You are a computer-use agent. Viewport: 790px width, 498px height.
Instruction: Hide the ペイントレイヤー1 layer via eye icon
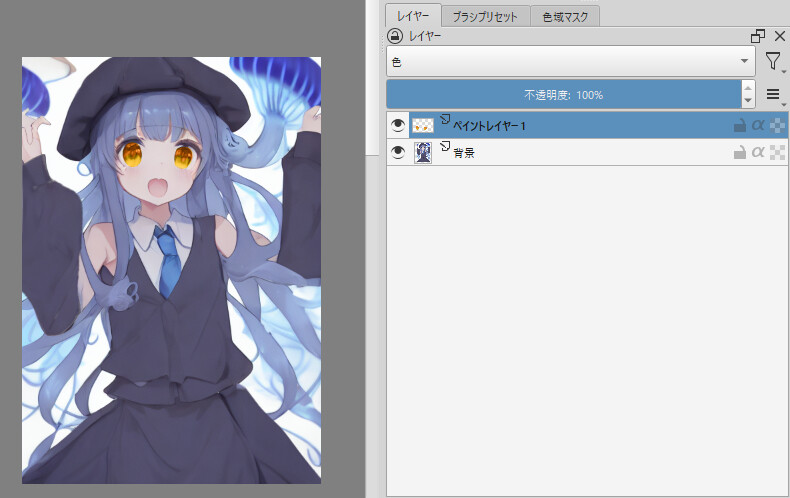click(x=398, y=125)
